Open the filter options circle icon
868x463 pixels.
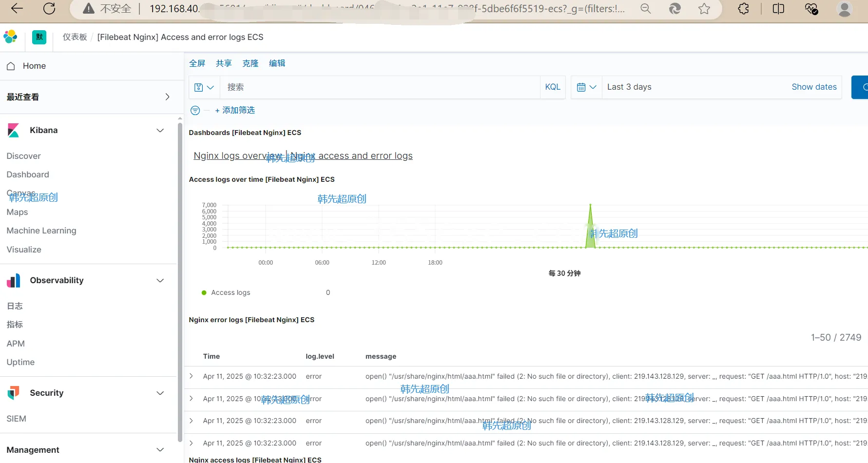click(x=195, y=111)
